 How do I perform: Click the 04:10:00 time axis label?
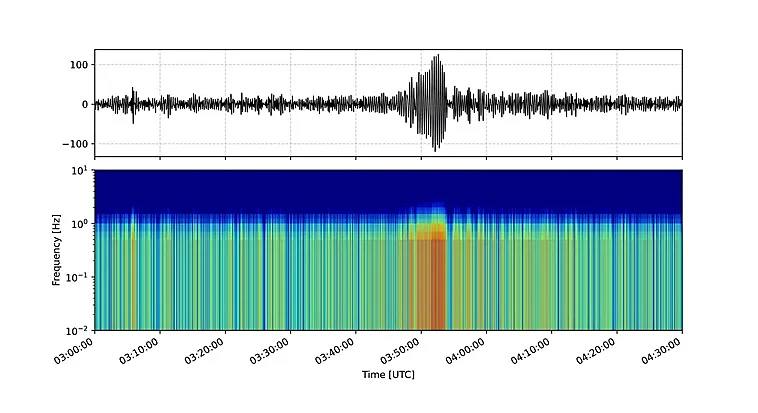click(x=531, y=351)
